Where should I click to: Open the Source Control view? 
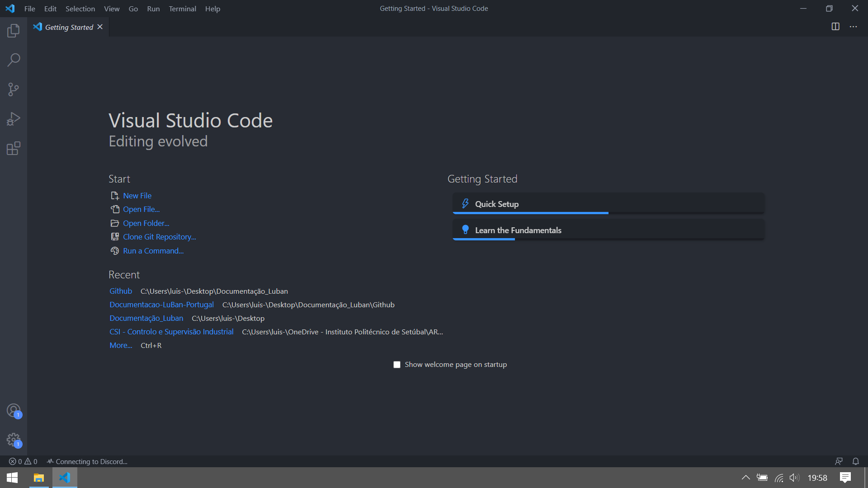(14, 89)
